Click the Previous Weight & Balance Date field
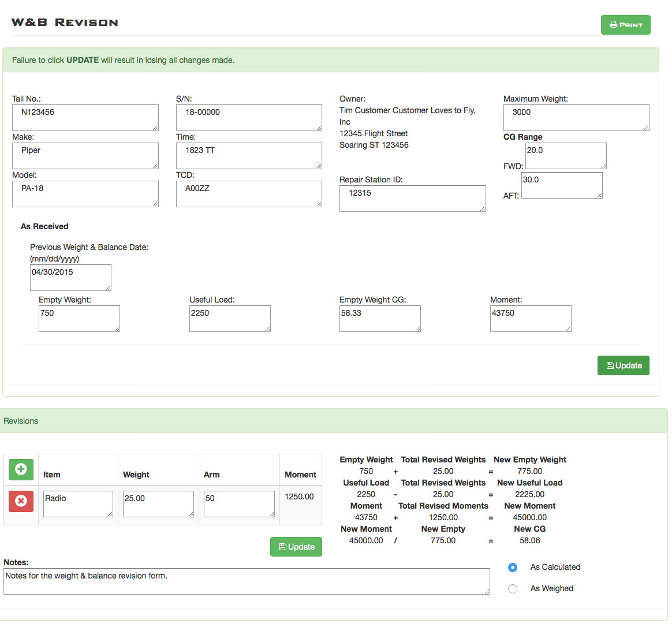672x642 pixels. (70, 278)
